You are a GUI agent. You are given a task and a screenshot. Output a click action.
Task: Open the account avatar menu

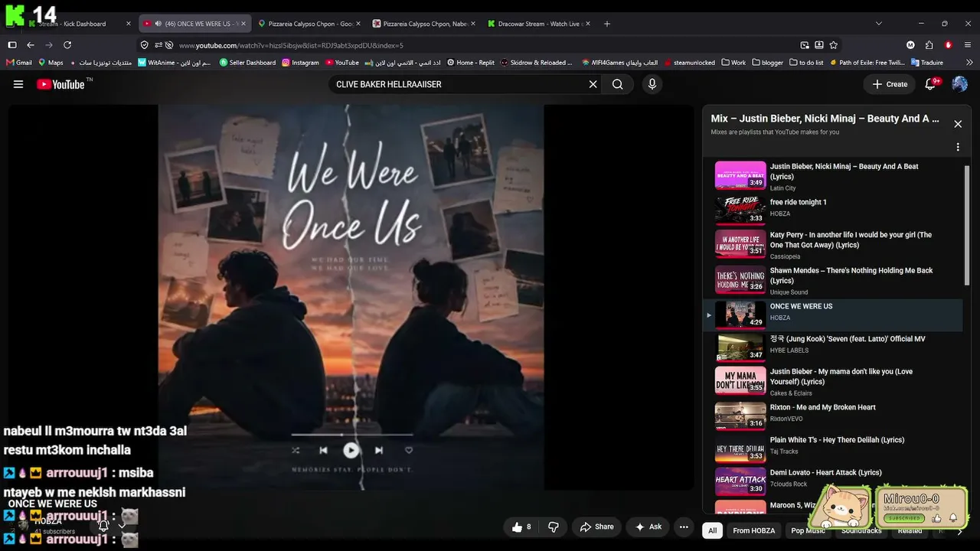tap(959, 84)
